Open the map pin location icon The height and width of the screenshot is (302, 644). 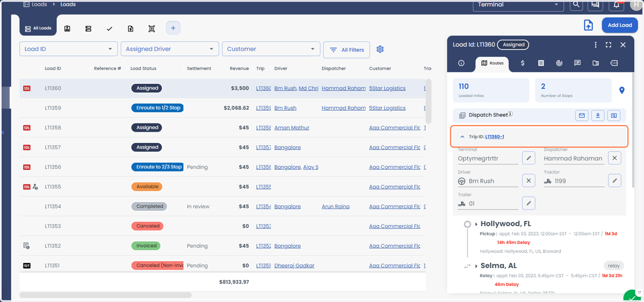(x=622, y=90)
